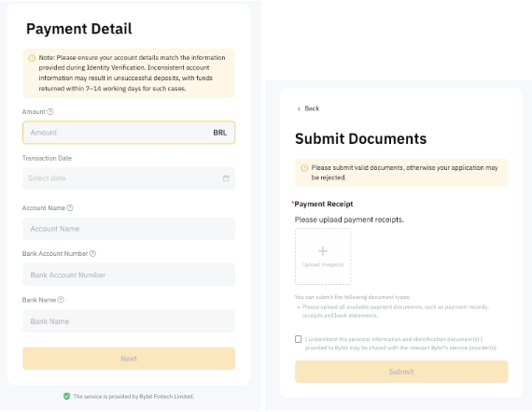Open the Select date picker field
The image size is (532, 412).
point(129,178)
